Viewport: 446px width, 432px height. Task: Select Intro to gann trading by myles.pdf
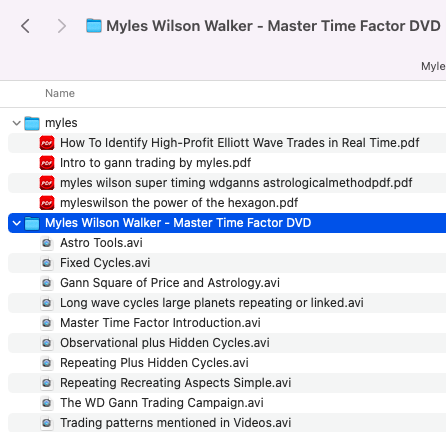coord(155,163)
